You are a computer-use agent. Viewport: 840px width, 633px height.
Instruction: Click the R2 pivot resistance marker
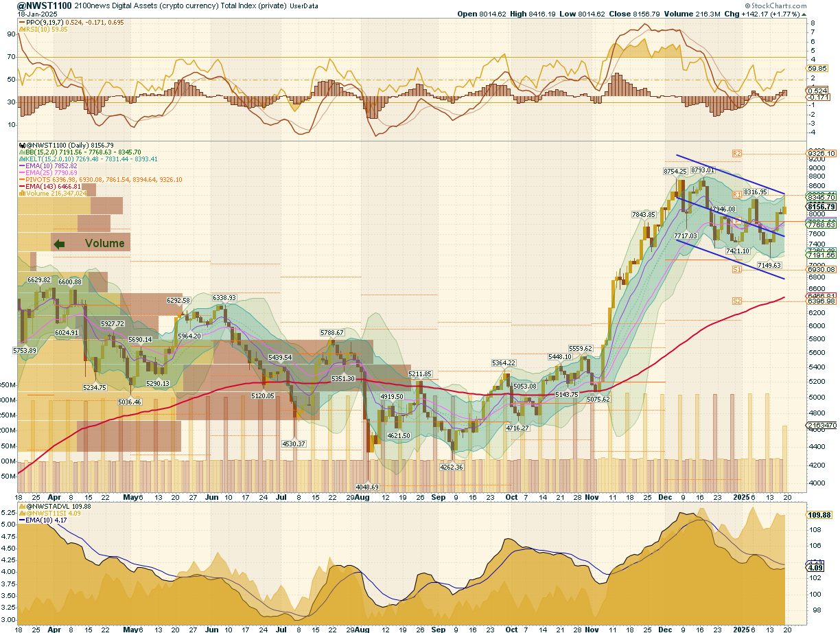click(x=738, y=153)
